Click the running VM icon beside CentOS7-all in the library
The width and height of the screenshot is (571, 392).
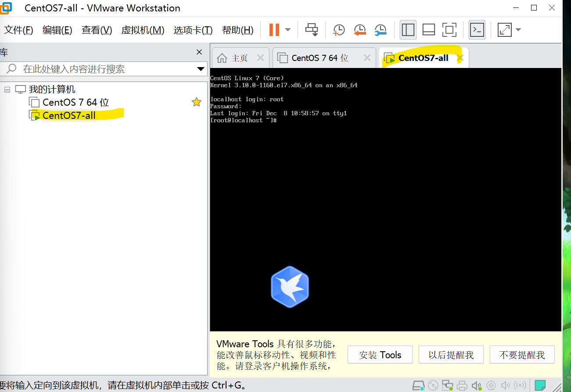[x=34, y=116]
